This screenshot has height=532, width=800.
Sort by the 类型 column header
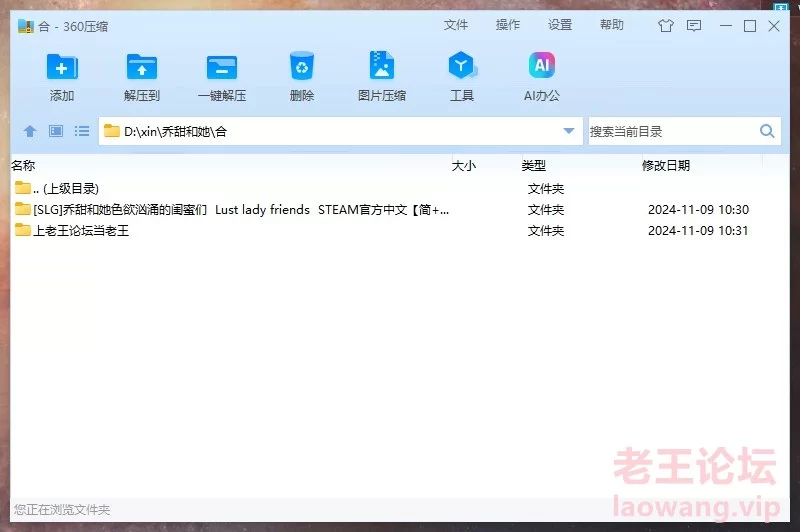tap(534, 165)
